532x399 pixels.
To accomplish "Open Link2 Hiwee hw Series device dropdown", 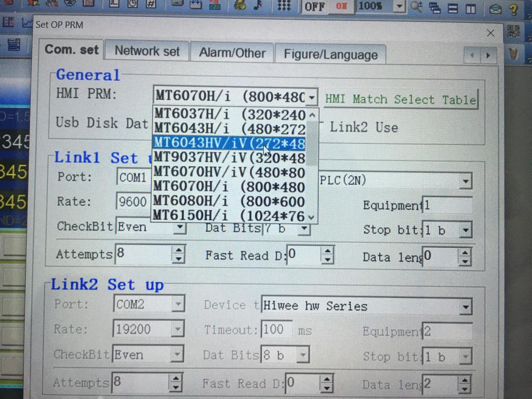I will [x=465, y=307].
